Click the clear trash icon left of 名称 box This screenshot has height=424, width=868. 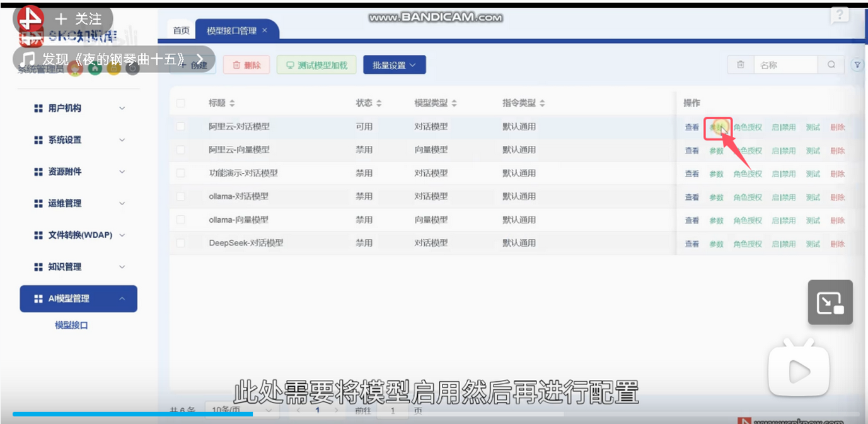pyautogui.click(x=741, y=64)
